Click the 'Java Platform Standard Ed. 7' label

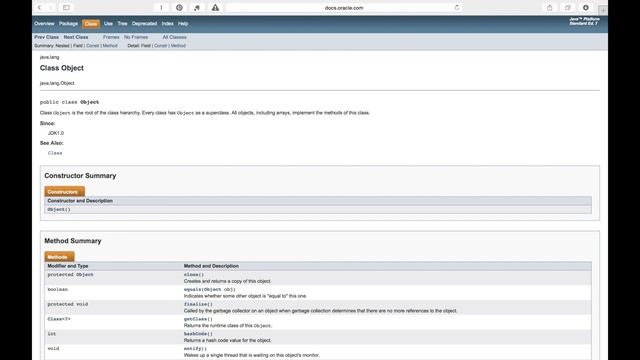tap(584, 21)
